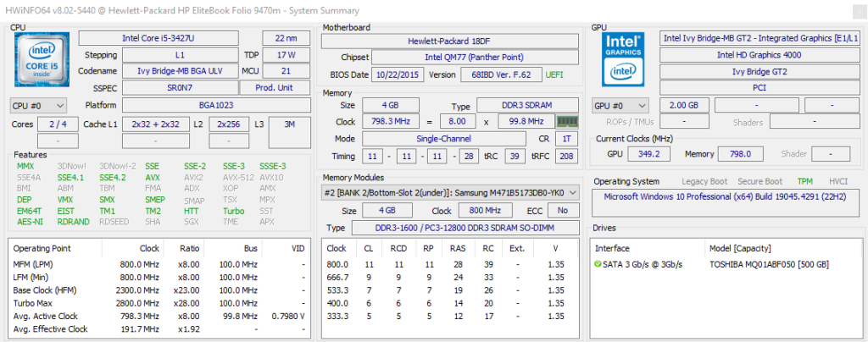This screenshot has height=342, width=868.
Task: Click the AVX feature indicator
Action: 153,178
